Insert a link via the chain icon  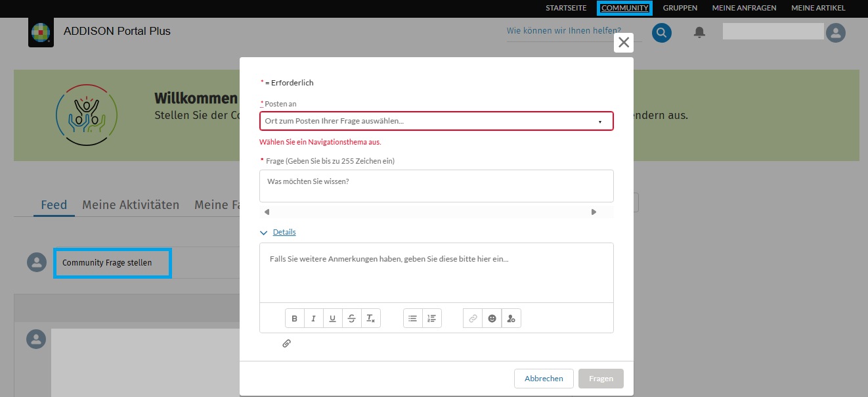click(x=473, y=319)
